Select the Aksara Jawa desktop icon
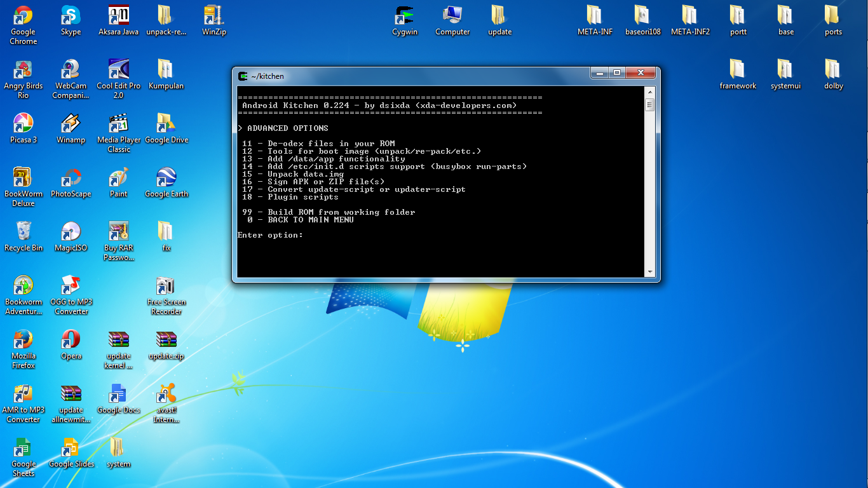This screenshot has height=488, width=868. (x=119, y=20)
